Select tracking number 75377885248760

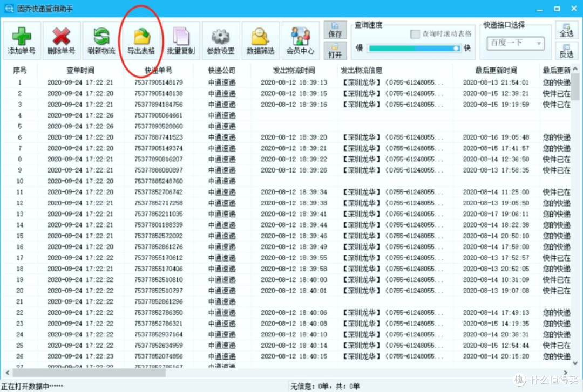pyautogui.click(x=159, y=181)
